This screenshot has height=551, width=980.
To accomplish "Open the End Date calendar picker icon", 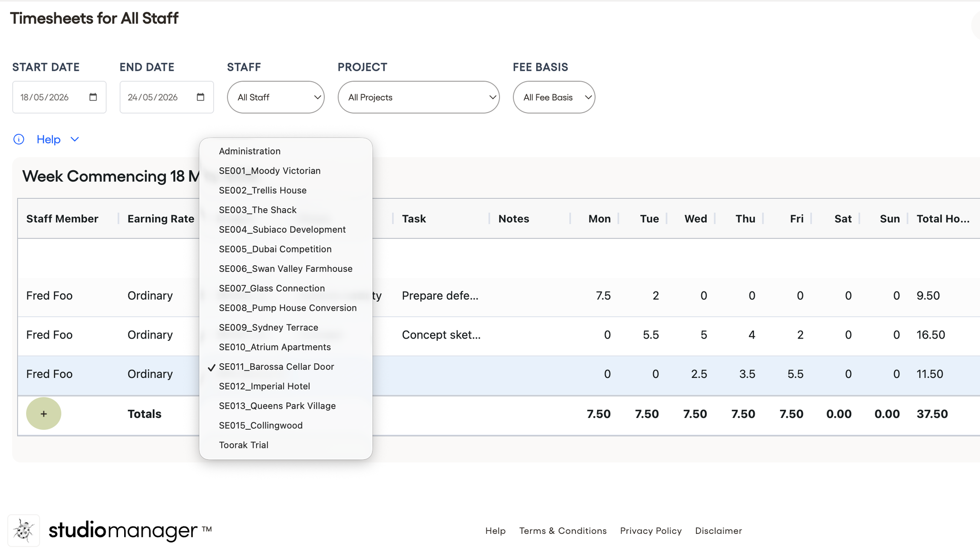I will pos(201,97).
